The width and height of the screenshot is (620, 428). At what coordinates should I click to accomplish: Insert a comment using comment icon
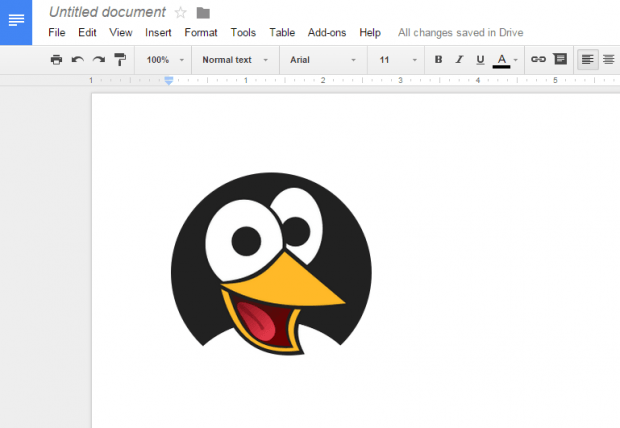(x=560, y=59)
